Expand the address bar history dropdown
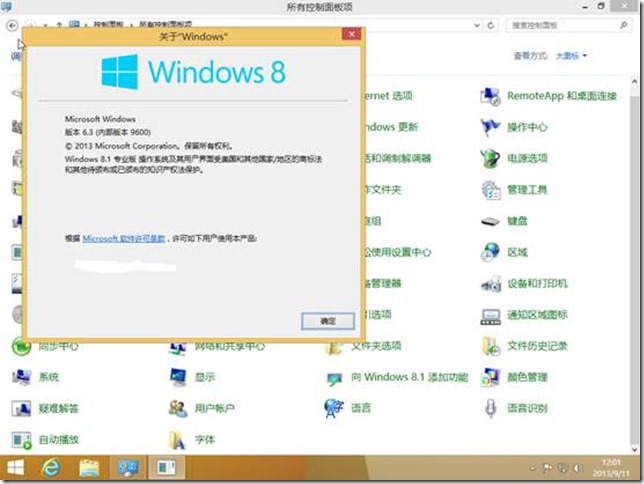Screen dimensions: 644x484 coord(477,25)
